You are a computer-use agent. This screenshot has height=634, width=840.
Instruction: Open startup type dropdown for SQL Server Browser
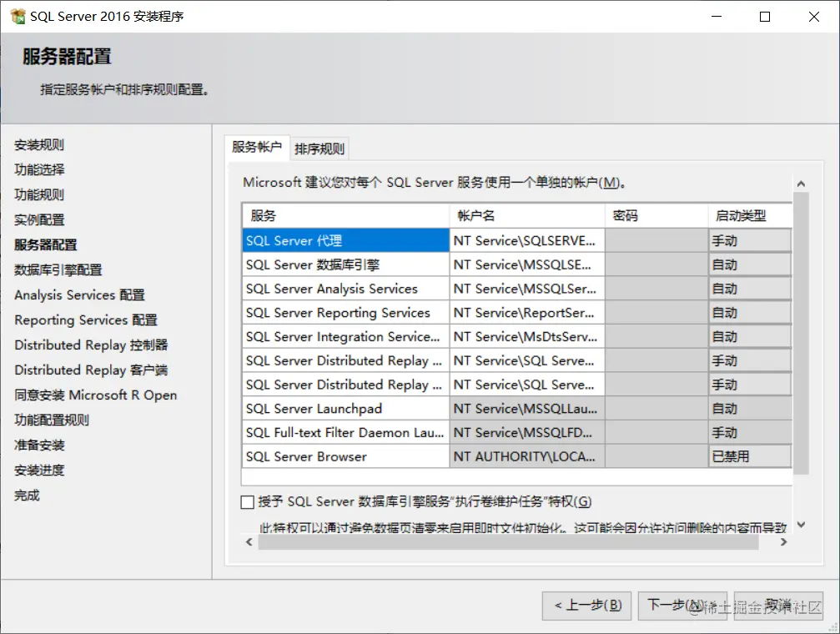pos(750,456)
